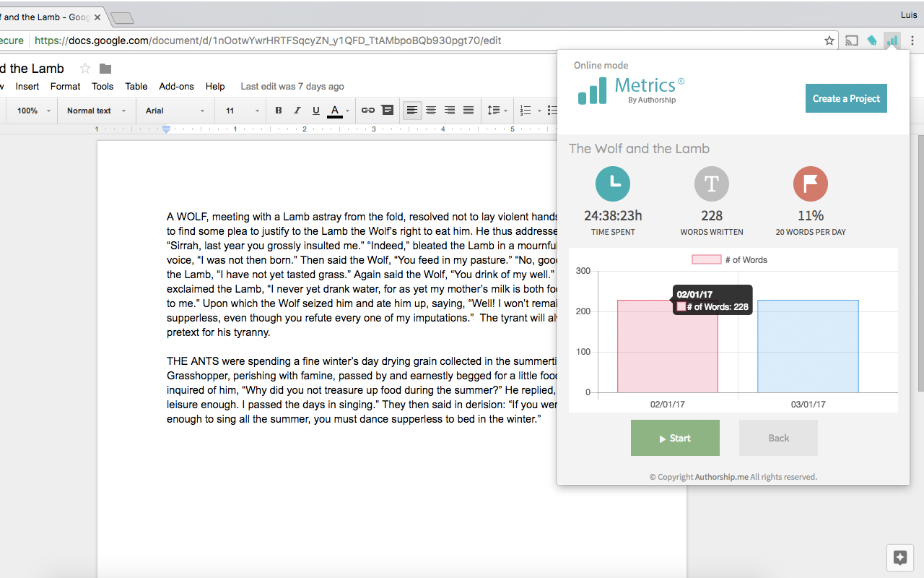The width and height of the screenshot is (924, 578).
Task: Insert a link using the link icon
Action: pyautogui.click(x=368, y=110)
